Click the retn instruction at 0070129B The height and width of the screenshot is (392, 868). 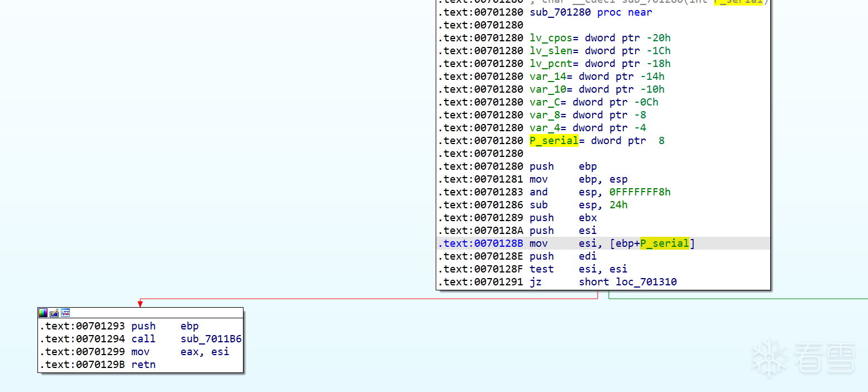tap(144, 365)
